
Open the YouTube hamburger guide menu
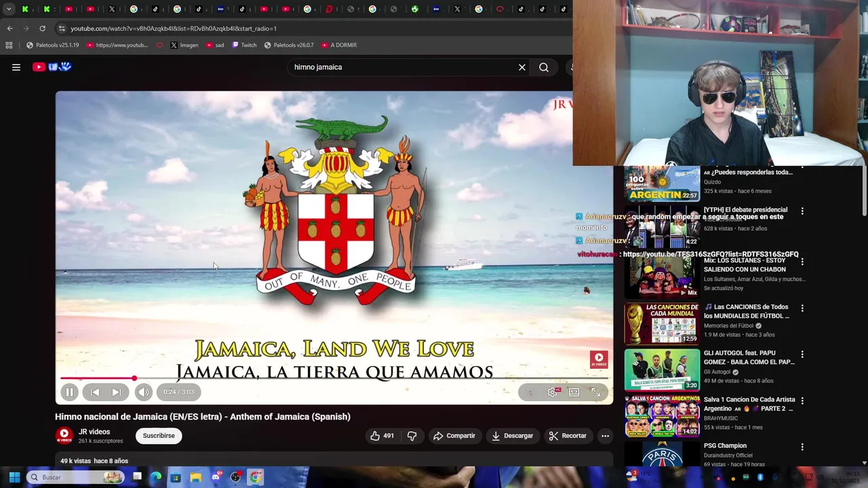[x=16, y=67]
